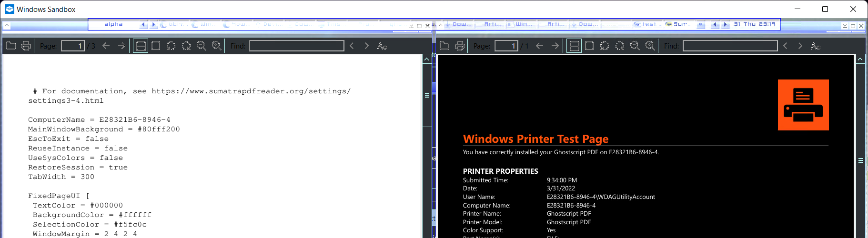Zoom out in settings document window
Screen dimensions: 868x238
click(202, 46)
